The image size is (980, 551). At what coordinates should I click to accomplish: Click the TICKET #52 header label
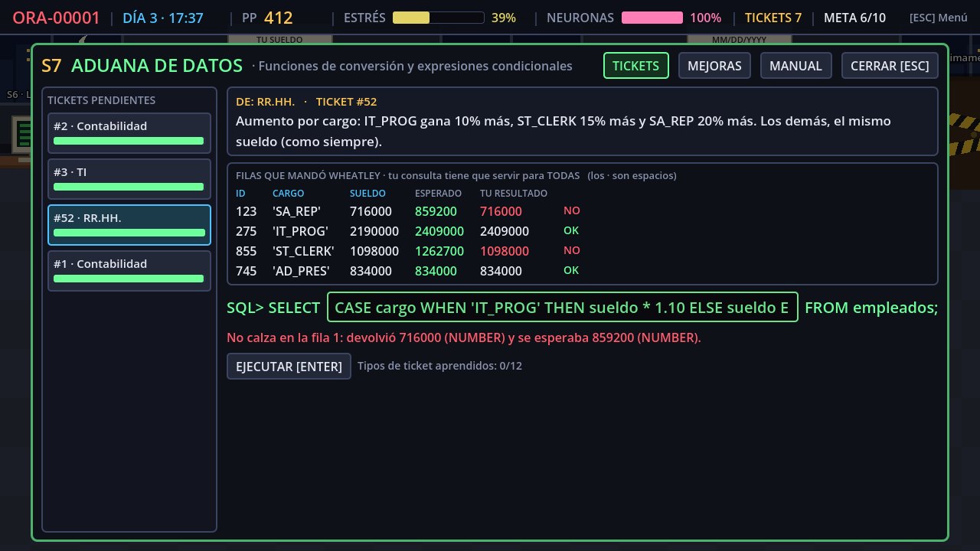pyautogui.click(x=346, y=102)
